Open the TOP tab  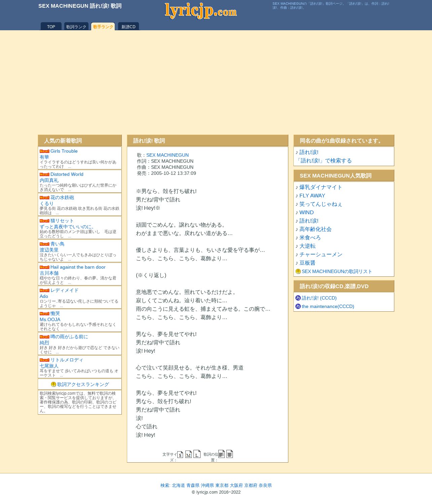(51, 27)
